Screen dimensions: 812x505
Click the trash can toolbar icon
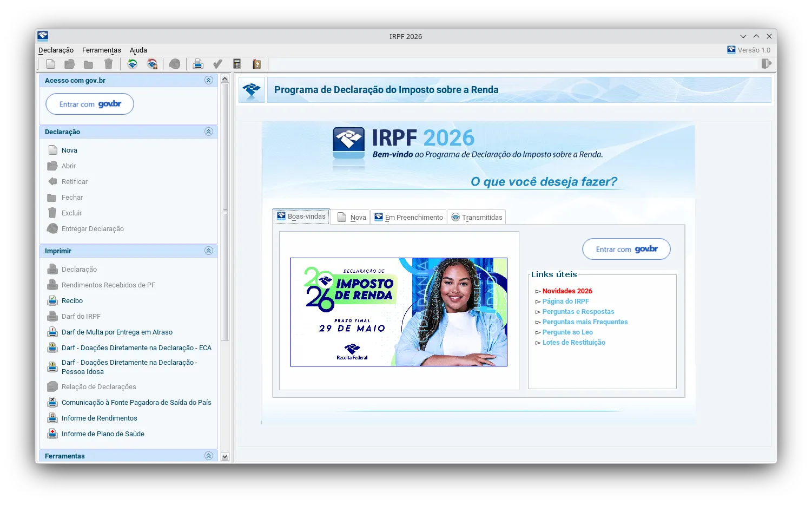[108, 64]
